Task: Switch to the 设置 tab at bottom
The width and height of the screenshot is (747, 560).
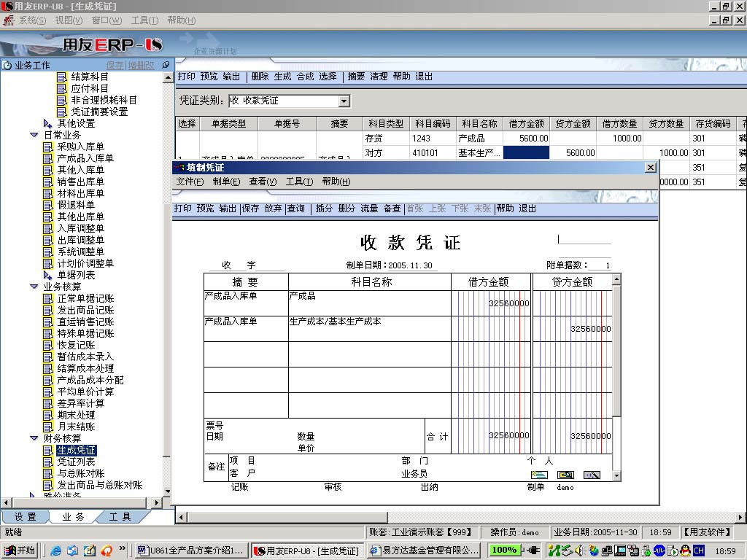Action: point(26,517)
